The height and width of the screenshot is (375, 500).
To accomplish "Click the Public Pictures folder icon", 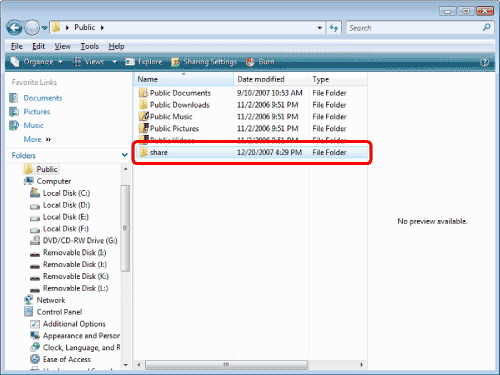I will (143, 128).
